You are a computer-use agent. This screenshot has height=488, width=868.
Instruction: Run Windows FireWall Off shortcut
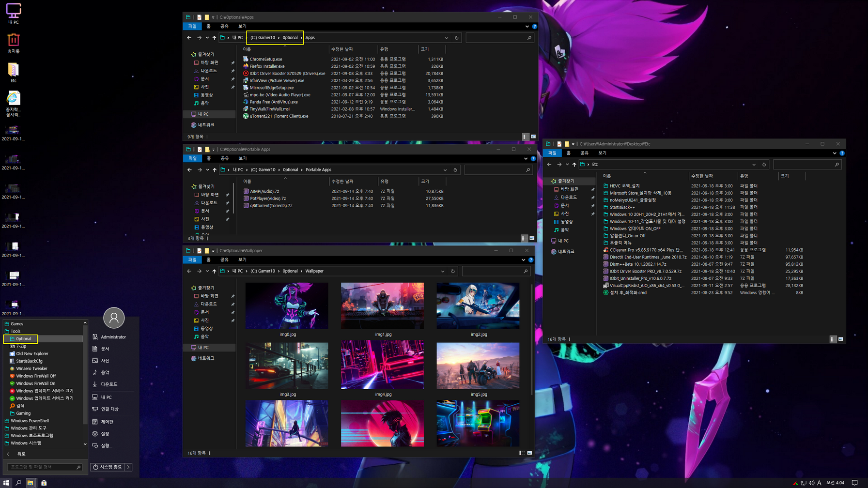pos(36,376)
